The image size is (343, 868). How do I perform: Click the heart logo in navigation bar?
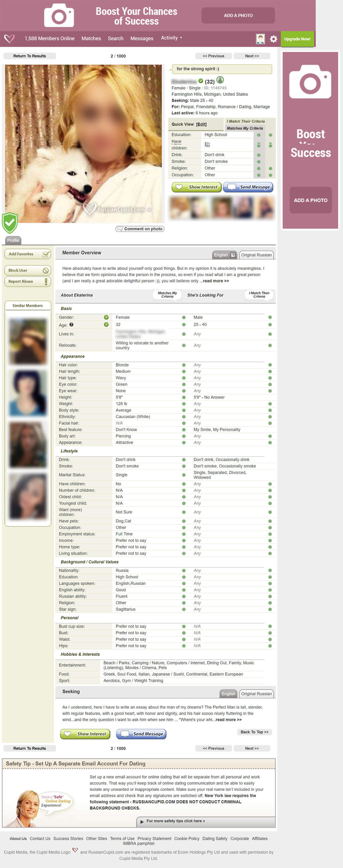9,38
